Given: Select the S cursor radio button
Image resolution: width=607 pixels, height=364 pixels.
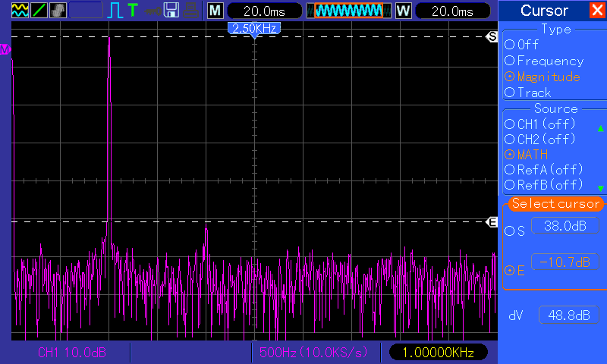Looking at the screenshot, I should pyautogui.click(x=509, y=231).
